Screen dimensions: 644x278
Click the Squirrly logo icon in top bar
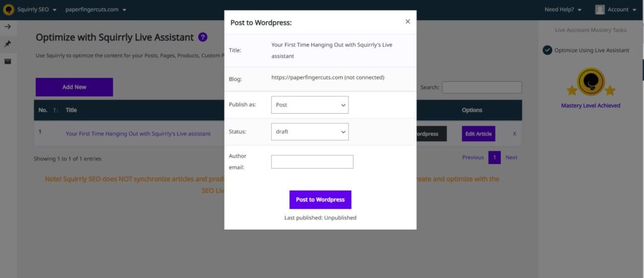[x=8, y=9]
